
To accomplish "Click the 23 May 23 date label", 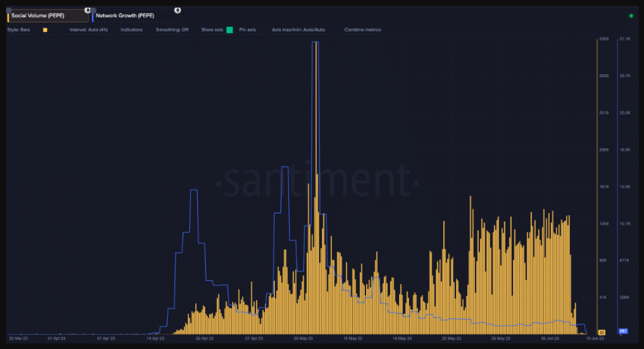I will point(452,339).
